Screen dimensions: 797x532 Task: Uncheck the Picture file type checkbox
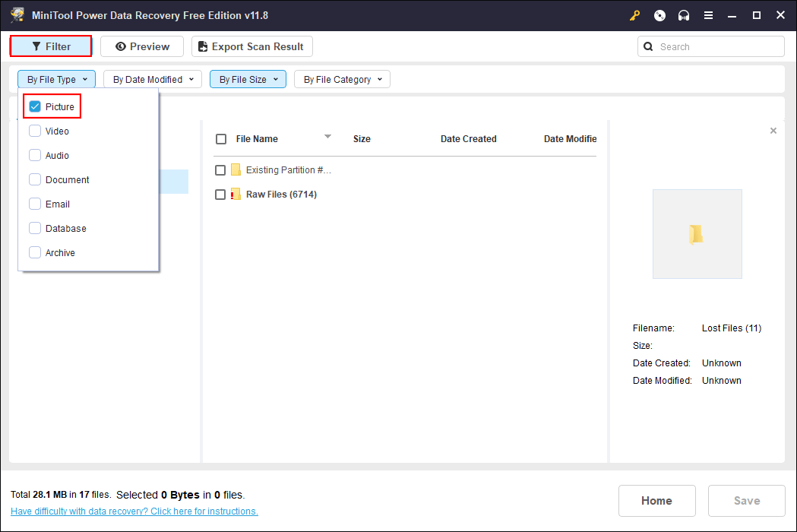point(35,107)
